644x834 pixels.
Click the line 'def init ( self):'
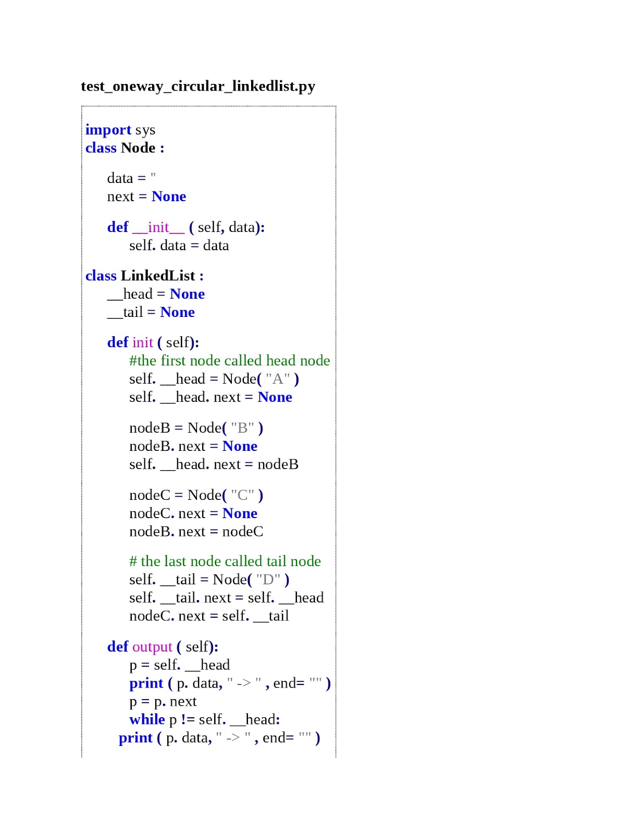(153, 342)
